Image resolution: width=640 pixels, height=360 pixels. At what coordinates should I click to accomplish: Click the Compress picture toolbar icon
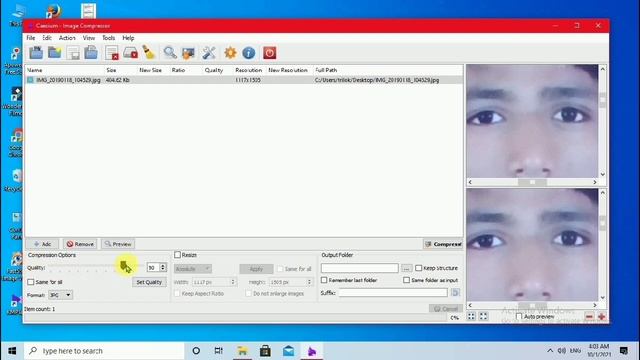[188, 53]
